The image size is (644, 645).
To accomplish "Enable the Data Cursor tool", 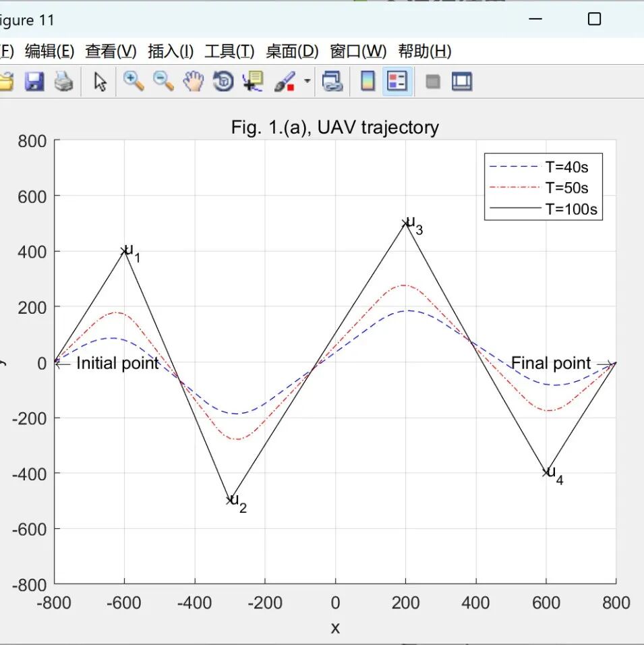I will [253, 81].
